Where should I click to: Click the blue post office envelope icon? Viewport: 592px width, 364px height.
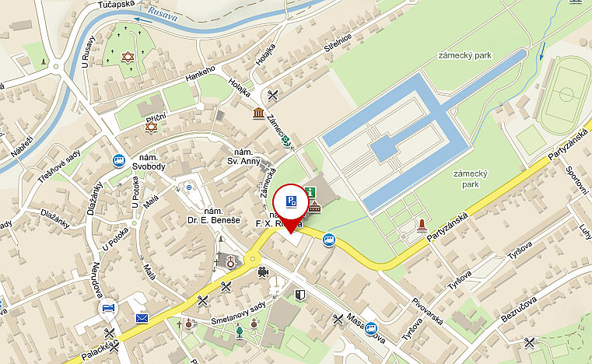142,319
